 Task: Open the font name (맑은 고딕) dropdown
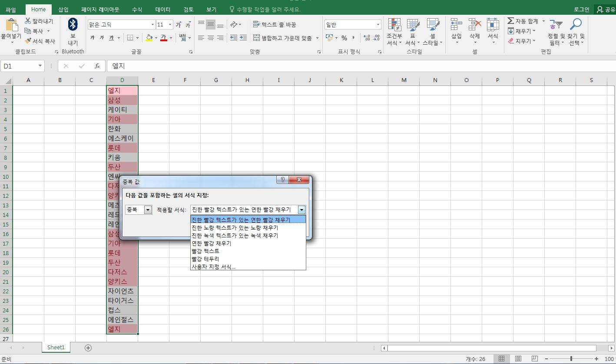(152, 25)
